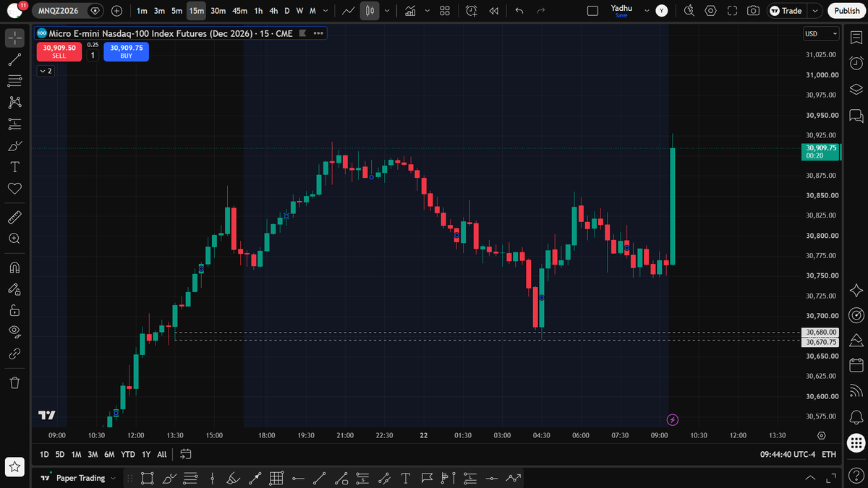Screen dimensions: 868x488
Task: Open the patterns drawing tool group
Action: point(14,103)
